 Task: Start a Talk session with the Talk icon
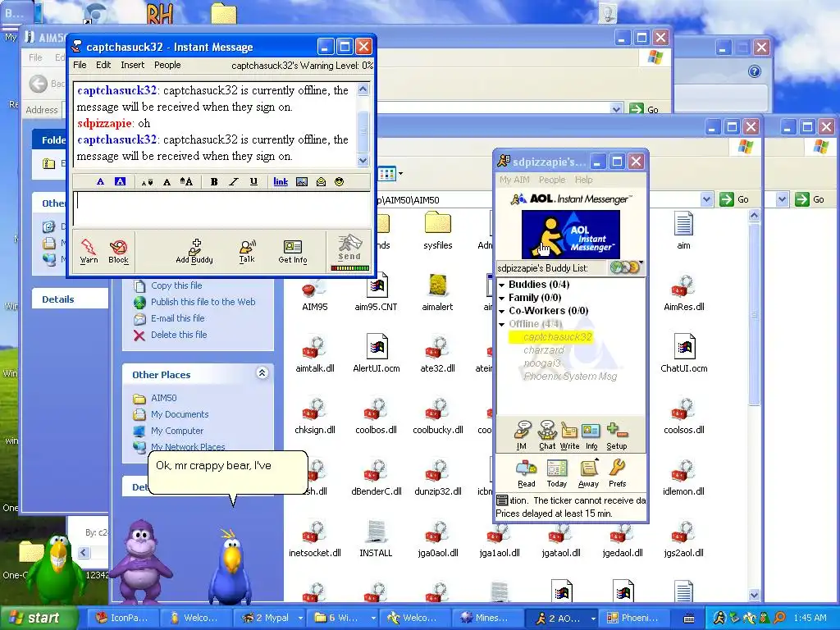247,251
